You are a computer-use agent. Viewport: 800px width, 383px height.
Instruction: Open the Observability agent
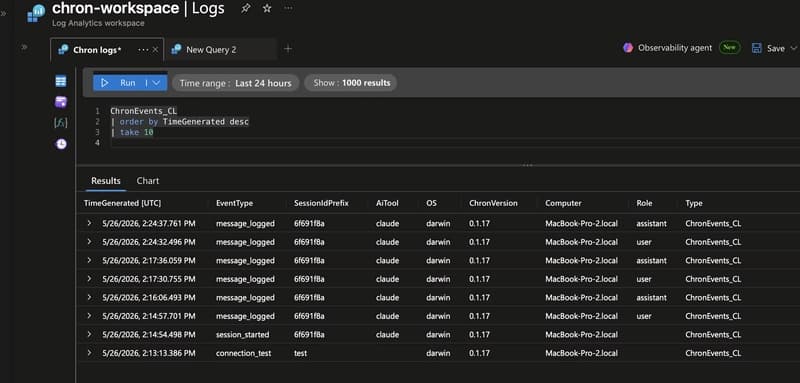coord(667,48)
